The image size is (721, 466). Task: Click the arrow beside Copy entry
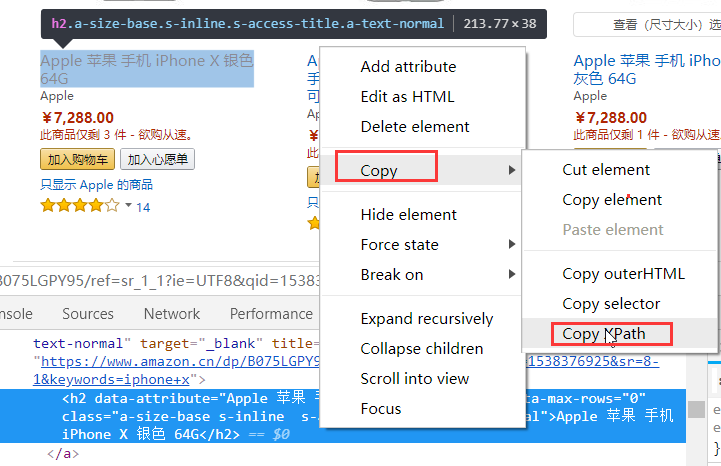coord(512,170)
